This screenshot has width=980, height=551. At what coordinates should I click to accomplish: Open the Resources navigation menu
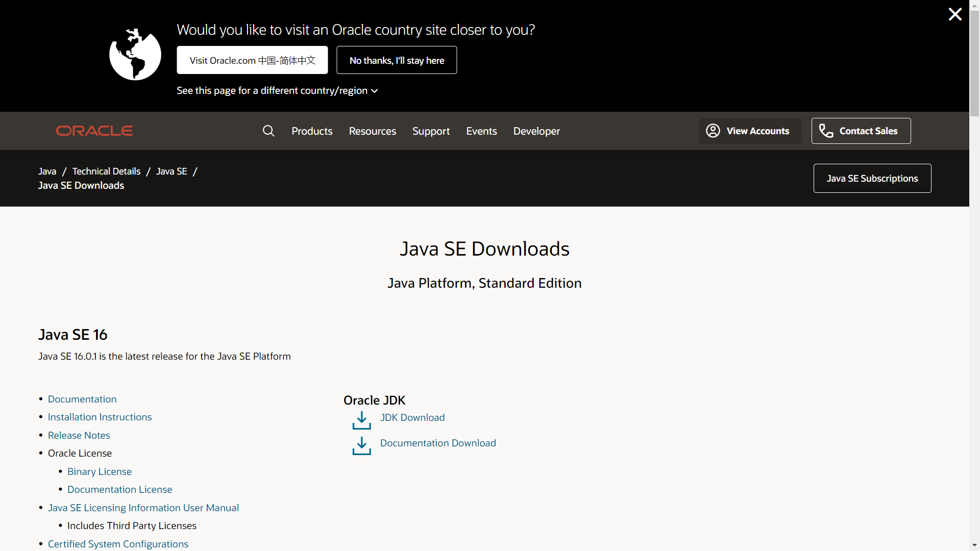click(372, 131)
